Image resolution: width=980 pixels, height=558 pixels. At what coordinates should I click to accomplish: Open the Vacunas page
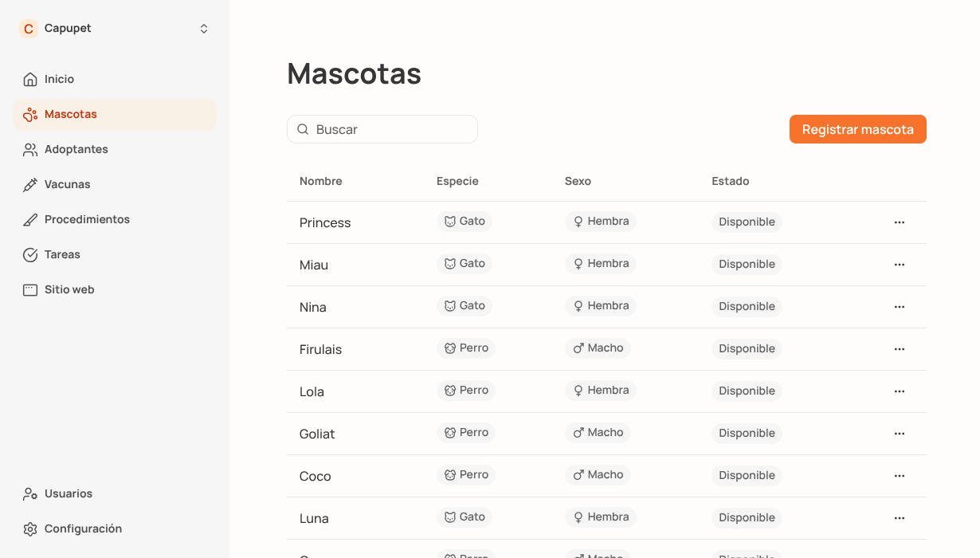click(x=68, y=185)
